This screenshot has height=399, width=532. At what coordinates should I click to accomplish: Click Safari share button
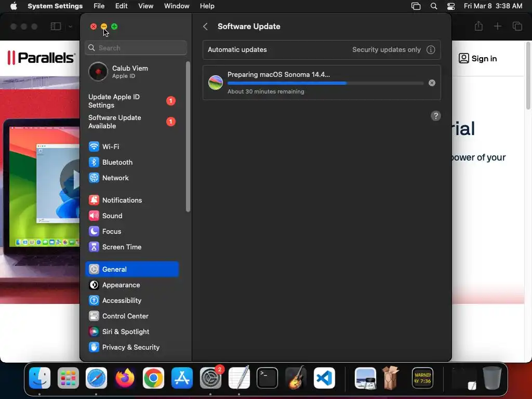[x=478, y=26]
